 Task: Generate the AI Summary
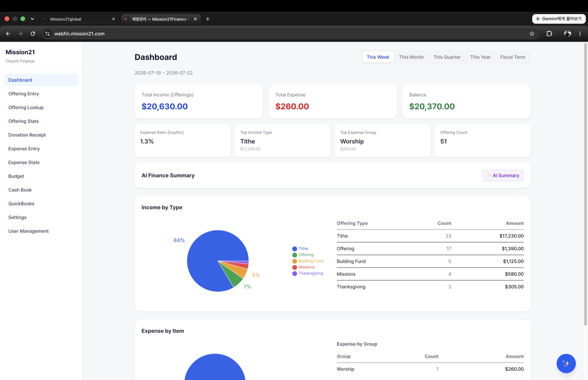[503, 175]
